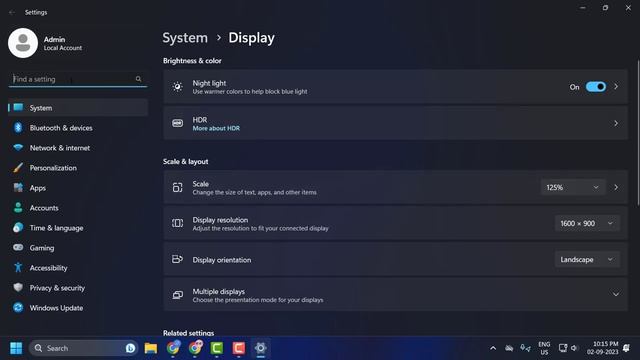Click the Display resolution icon
Screen dimensions: 640x360
177,223
